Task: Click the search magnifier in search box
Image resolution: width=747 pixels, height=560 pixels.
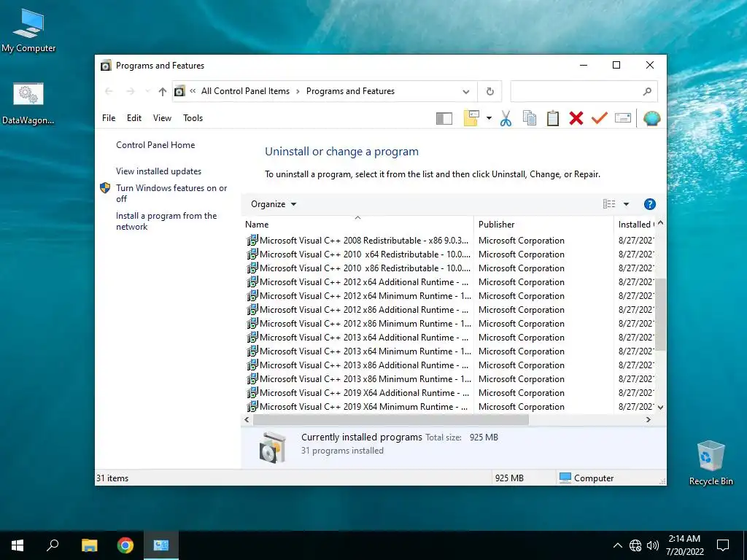Action: pyautogui.click(x=647, y=91)
